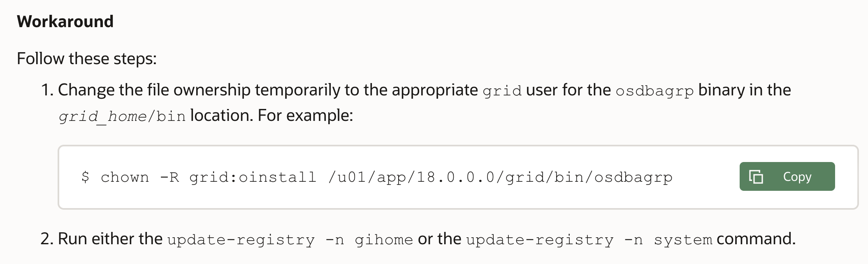This screenshot has width=868, height=264.
Task: Click the '-R' flag in the chown command
Action: click(x=169, y=177)
